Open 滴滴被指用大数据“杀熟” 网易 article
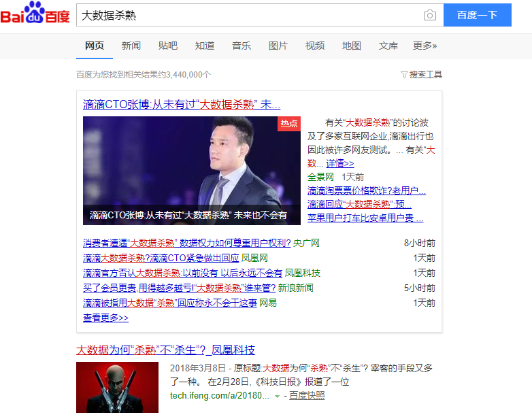 point(170,303)
